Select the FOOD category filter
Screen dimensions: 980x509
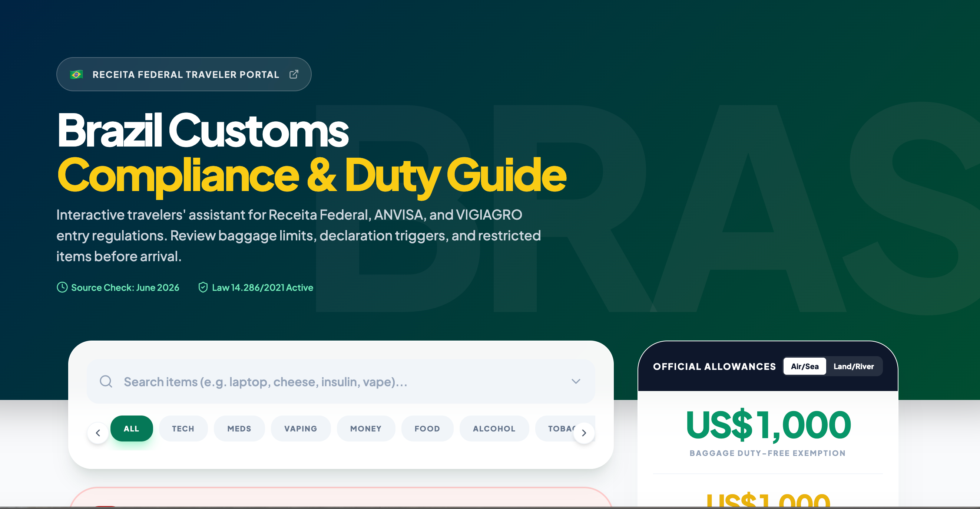coord(427,428)
